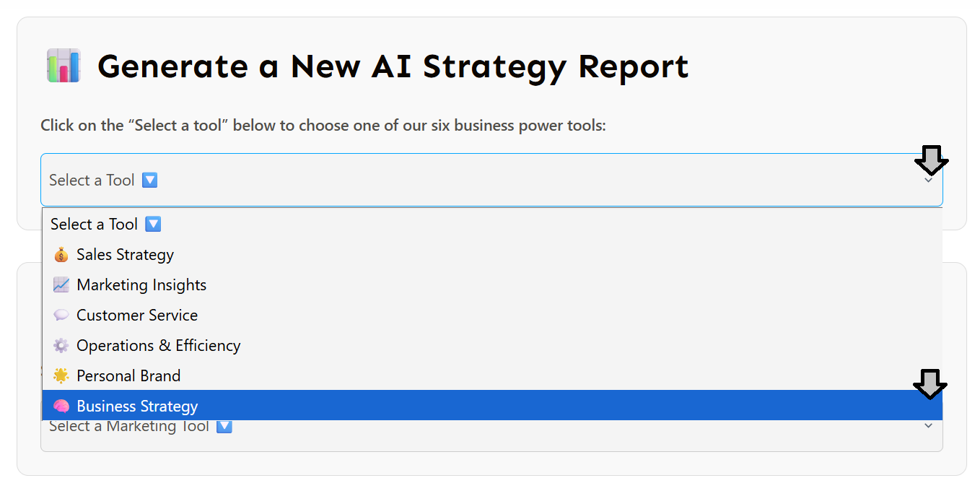Click the gear icon for Operations & Efficiency
This screenshot has width=980, height=491.
tap(61, 346)
